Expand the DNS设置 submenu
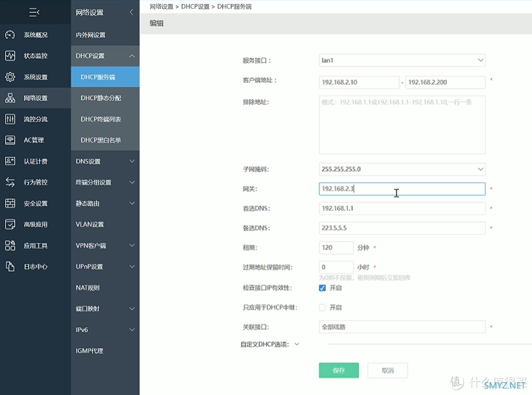Screen dimensions: 532x395 [x=132, y=161]
